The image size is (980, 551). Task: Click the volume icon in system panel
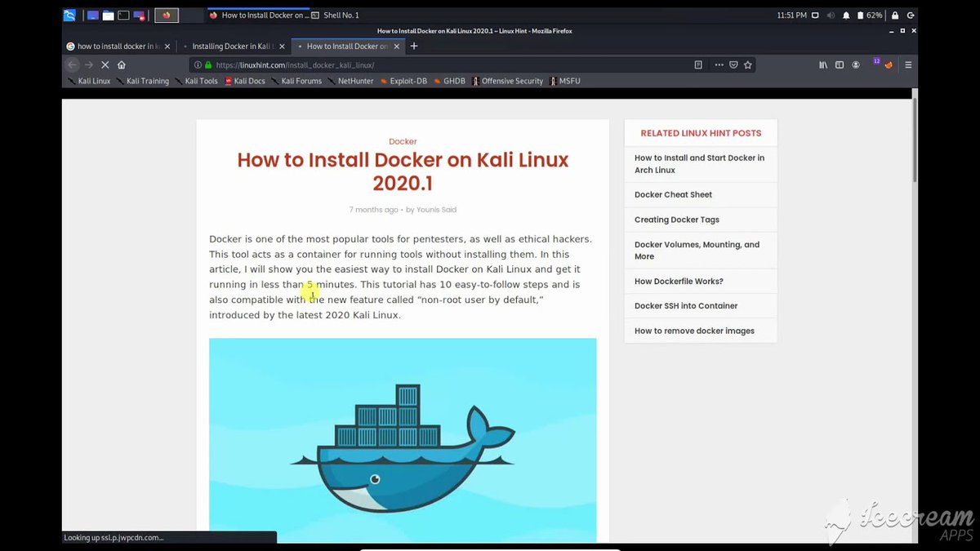[x=831, y=15]
